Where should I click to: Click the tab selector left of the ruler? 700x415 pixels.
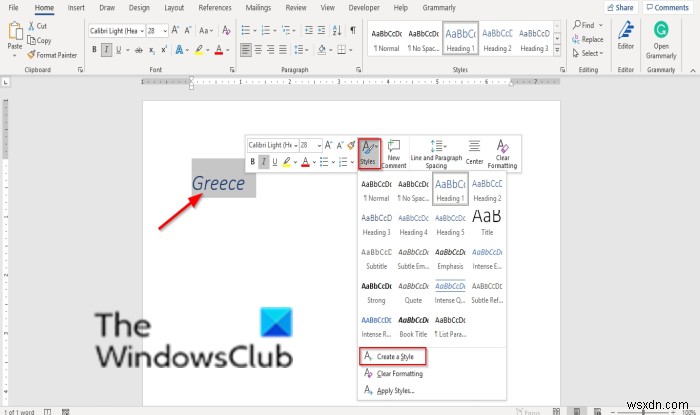(5, 82)
